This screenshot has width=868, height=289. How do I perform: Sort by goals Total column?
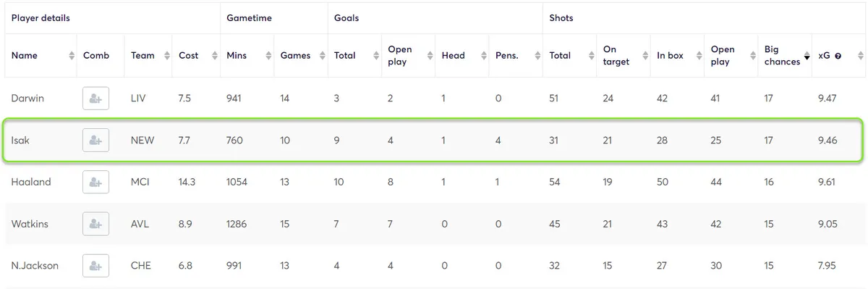point(344,56)
